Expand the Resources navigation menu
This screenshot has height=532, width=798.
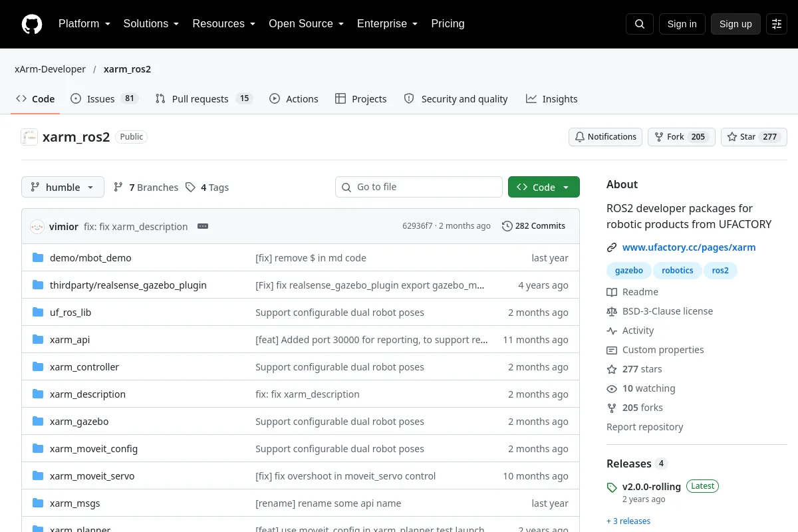click(x=224, y=24)
